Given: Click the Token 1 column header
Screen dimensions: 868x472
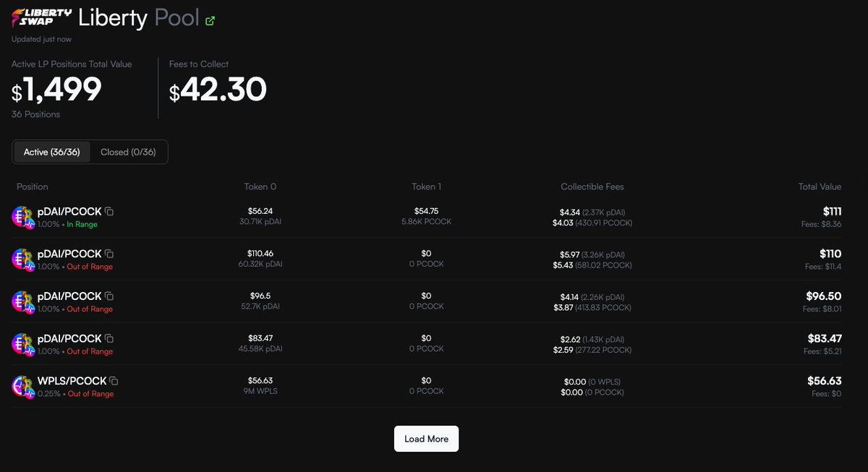Looking at the screenshot, I should [x=427, y=186].
